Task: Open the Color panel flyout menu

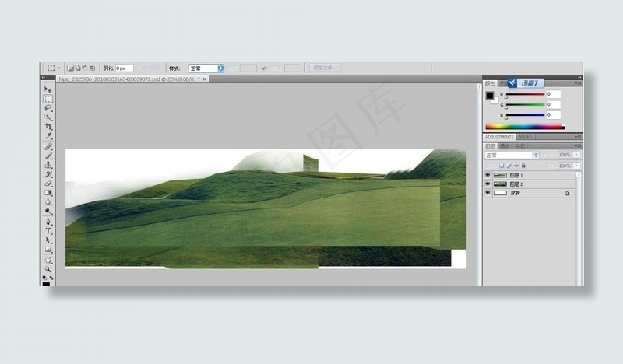Action: point(578,83)
